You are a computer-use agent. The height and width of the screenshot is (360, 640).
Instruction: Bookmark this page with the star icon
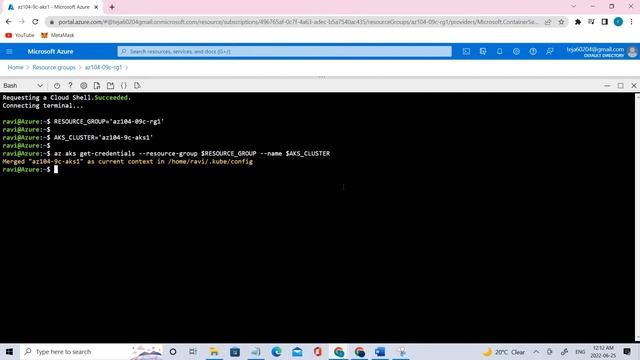561,22
